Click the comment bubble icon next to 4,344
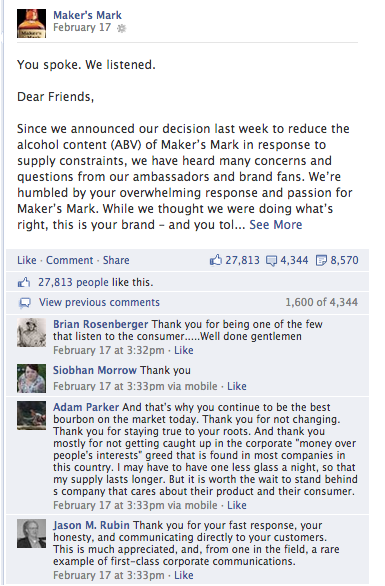Screen dimensions: 385x586 (x=271, y=260)
